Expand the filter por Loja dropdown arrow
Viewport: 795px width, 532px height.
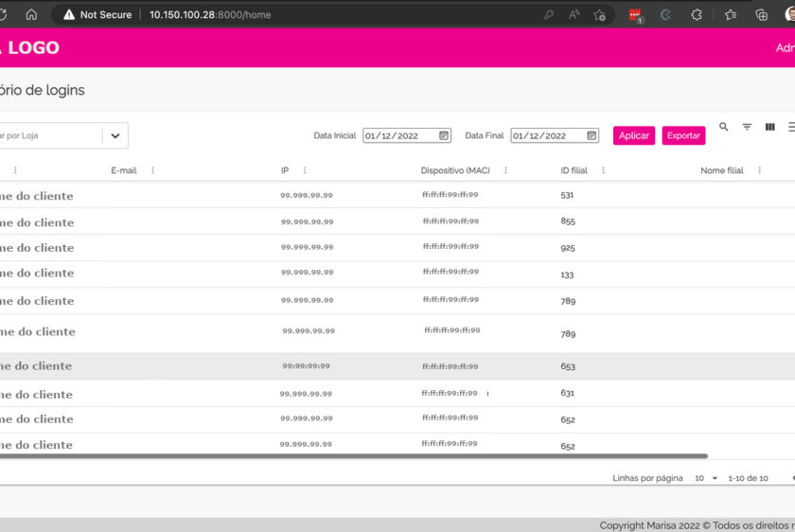point(115,136)
